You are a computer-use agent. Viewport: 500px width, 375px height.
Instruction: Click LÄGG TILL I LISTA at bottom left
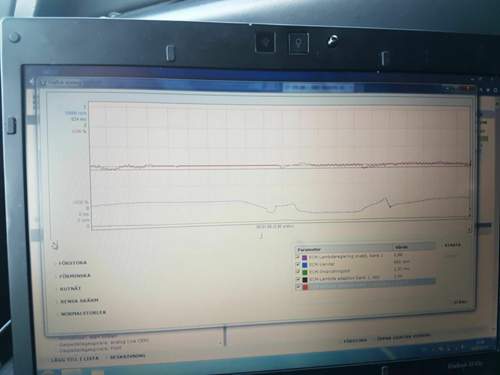(x=74, y=358)
